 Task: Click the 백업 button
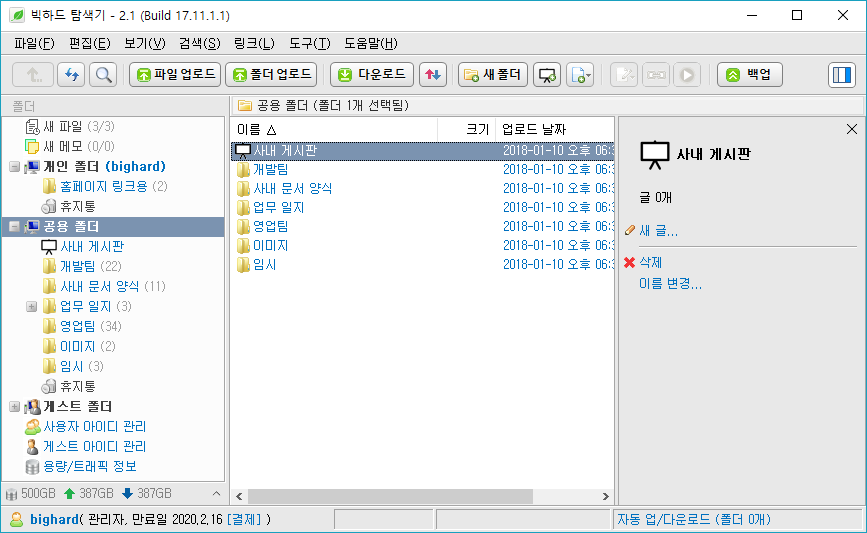tap(750, 75)
